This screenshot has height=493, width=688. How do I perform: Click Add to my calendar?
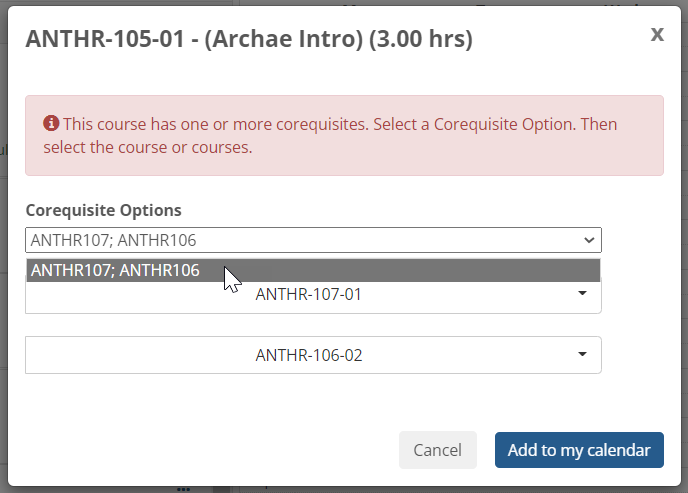coord(579,450)
